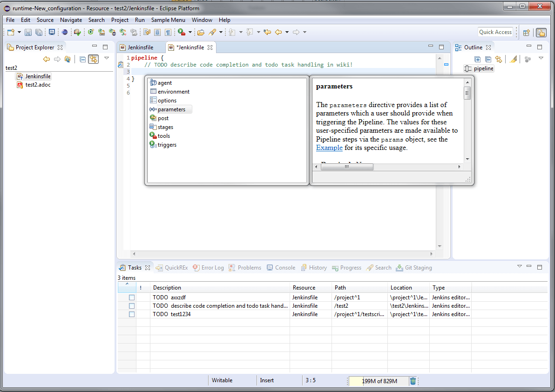Select the Expand All icon in Outline view
The width and height of the screenshot is (555, 392).
pos(477,59)
